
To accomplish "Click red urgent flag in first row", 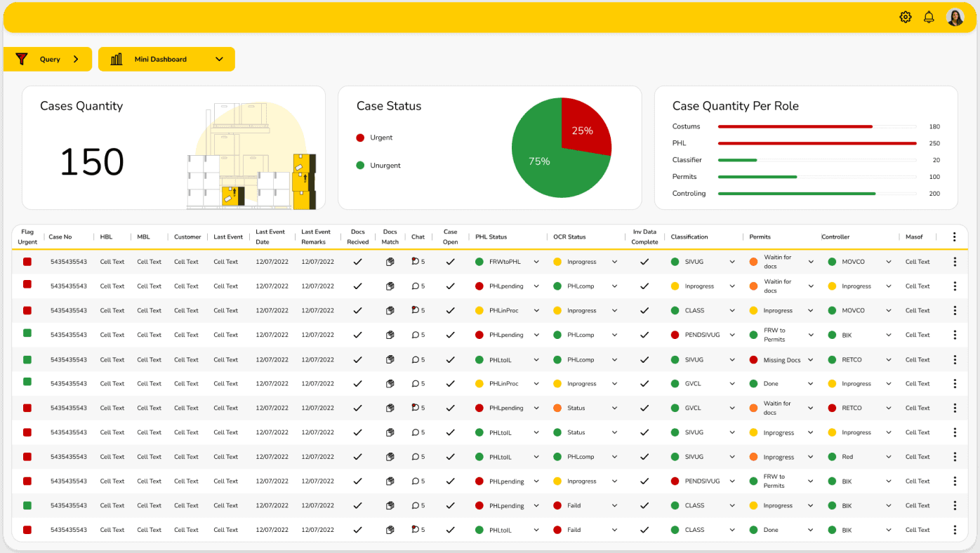I will [x=27, y=262].
